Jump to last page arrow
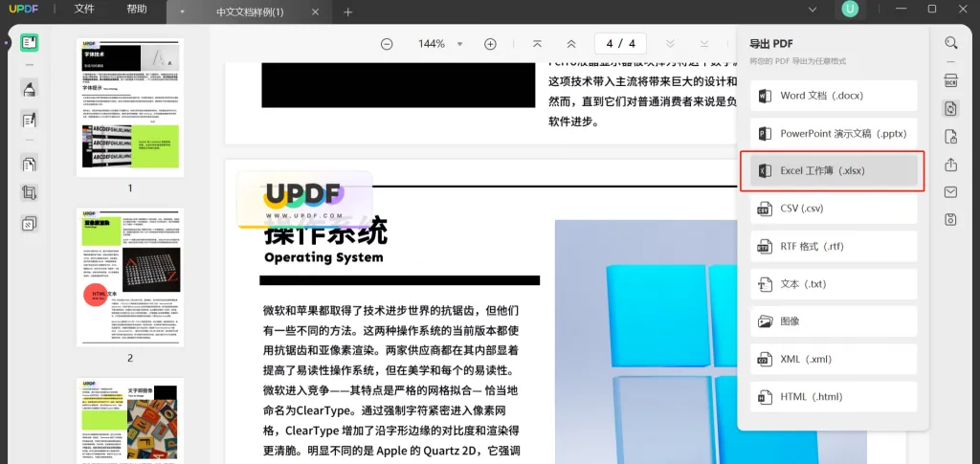This screenshot has width=980, height=464. 704,44
